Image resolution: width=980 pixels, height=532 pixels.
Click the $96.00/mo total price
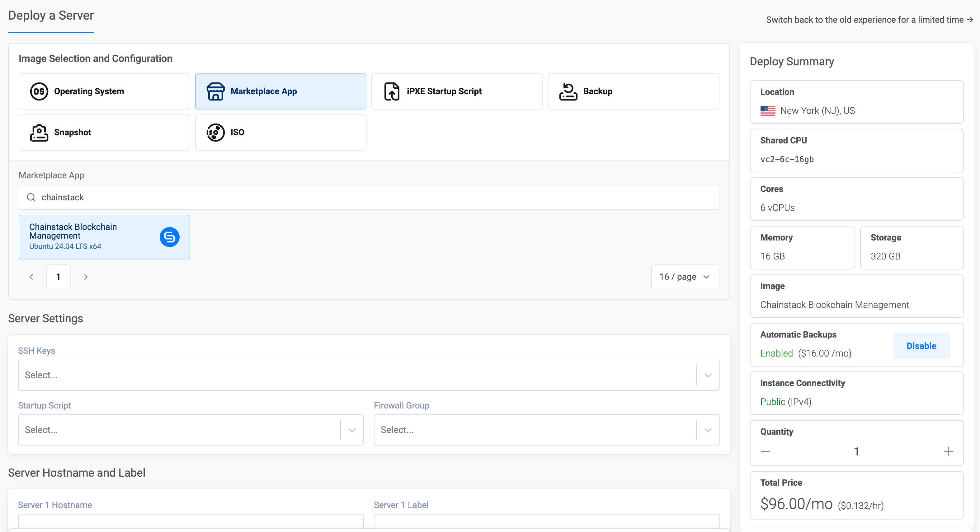[x=796, y=504]
